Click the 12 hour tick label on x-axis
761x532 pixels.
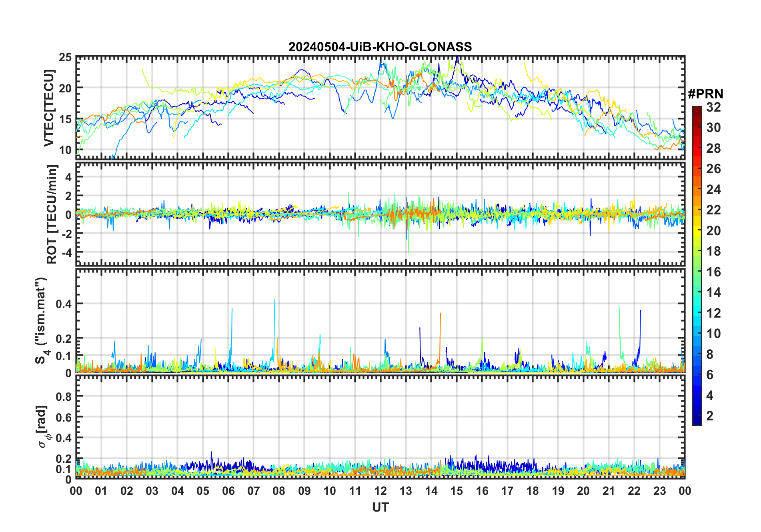pos(380,491)
